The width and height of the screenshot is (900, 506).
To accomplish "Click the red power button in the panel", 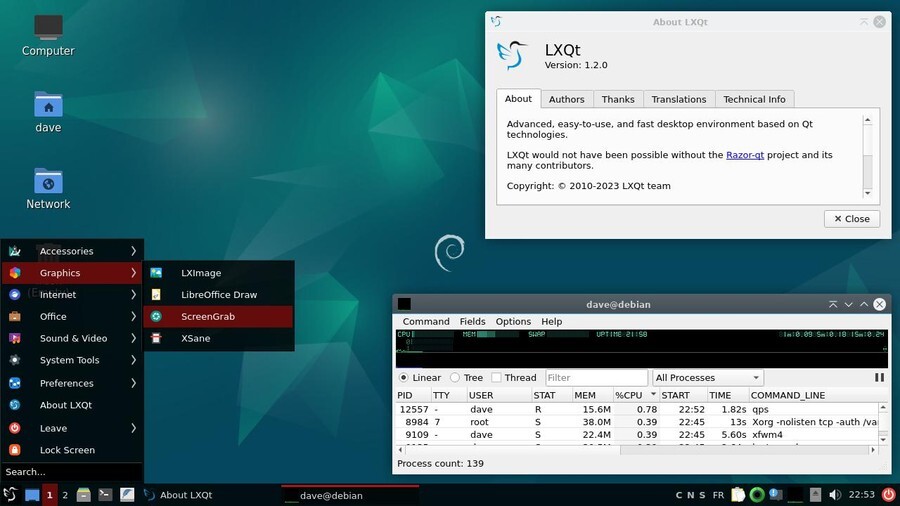I will tap(888, 495).
